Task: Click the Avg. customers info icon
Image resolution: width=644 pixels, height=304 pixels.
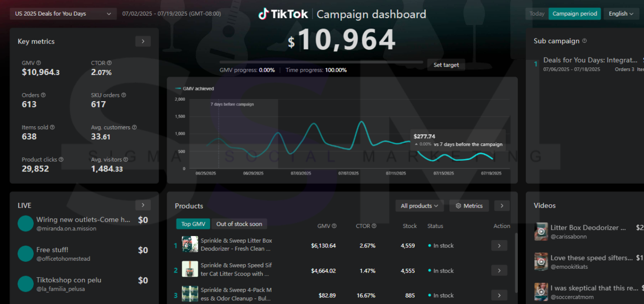Action: [x=134, y=127]
